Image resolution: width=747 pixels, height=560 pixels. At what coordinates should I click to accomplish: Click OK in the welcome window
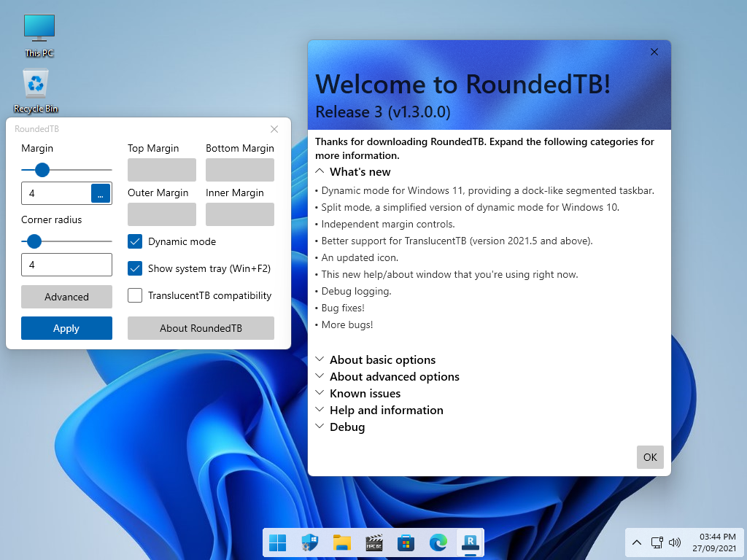[x=650, y=457]
